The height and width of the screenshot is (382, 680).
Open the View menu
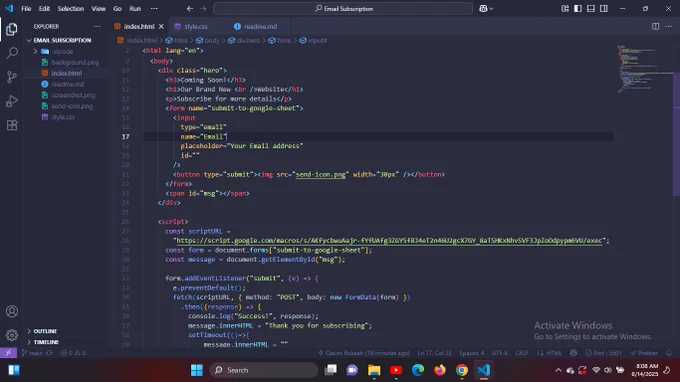[x=98, y=9]
